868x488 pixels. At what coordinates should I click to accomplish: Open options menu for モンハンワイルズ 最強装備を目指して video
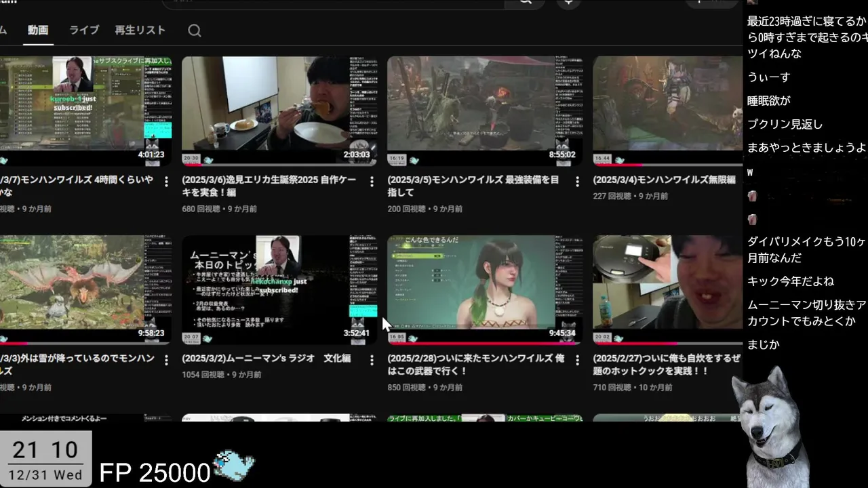(x=577, y=181)
